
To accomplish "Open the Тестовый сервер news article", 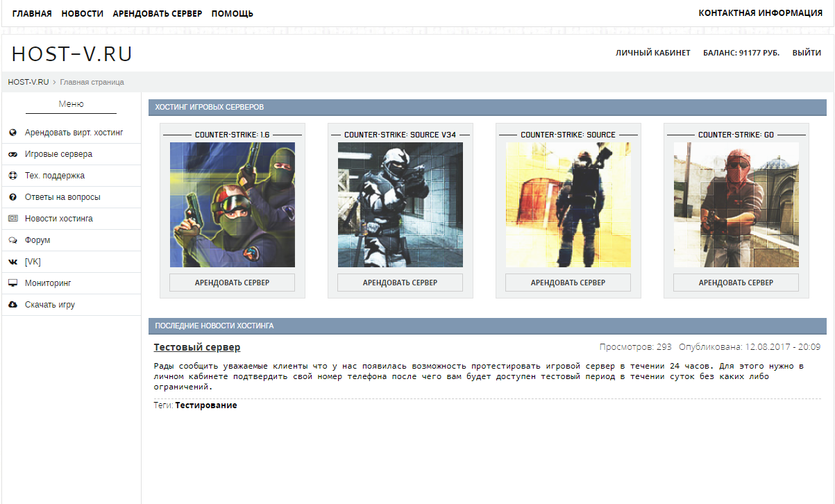I will coord(197,347).
